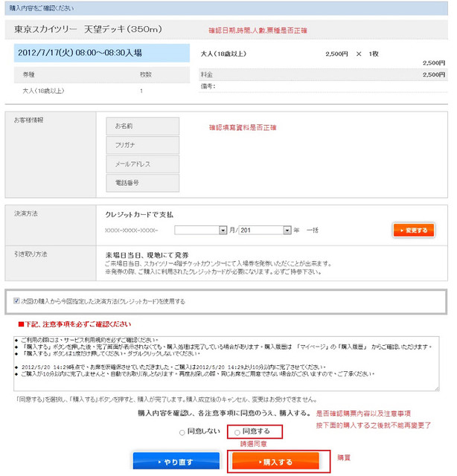Click the お客様情報 label
Image resolution: width=457 pixels, height=476 pixels.
click(28, 120)
